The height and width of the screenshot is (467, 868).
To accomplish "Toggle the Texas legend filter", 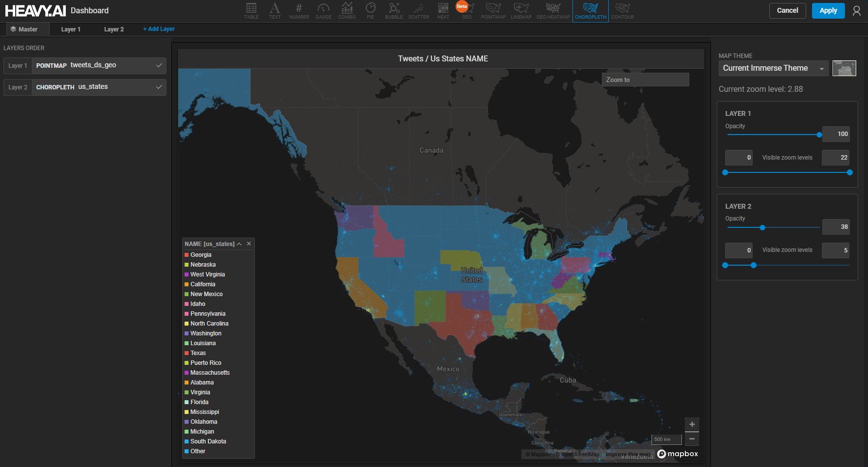I will (x=198, y=353).
